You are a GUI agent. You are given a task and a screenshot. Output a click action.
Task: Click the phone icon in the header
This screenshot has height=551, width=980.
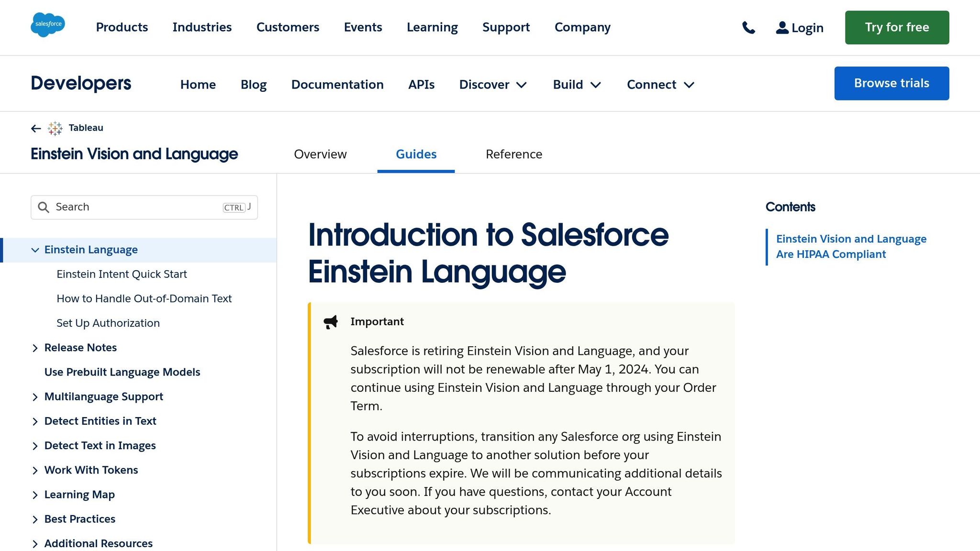point(748,28)
